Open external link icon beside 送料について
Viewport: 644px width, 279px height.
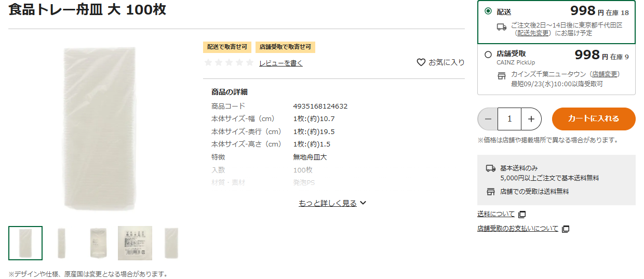522,214
